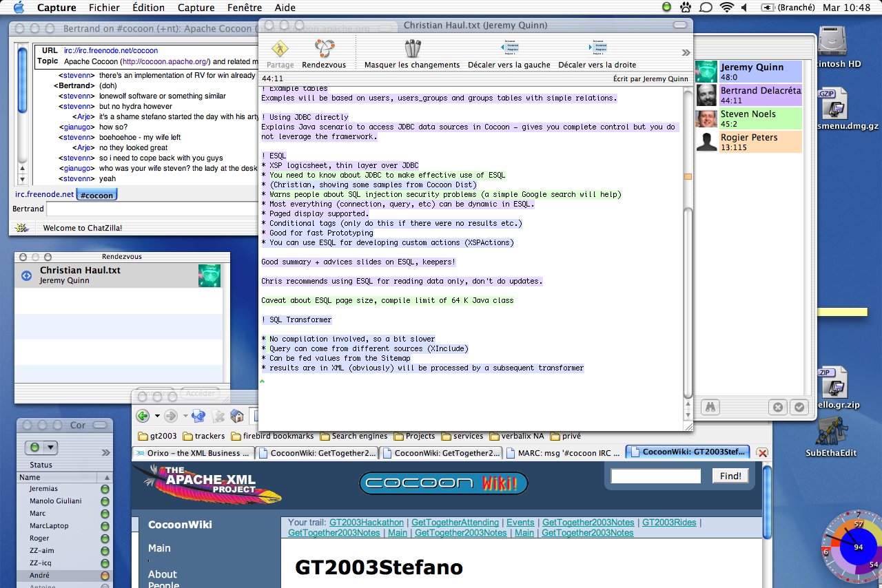Click the ChatZilla message input field
Screen dimensions: 882x588
point(152,209)
